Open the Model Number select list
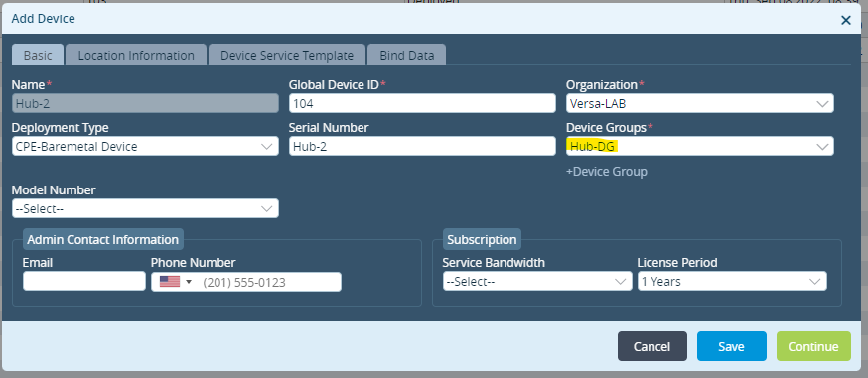Screen dimensions: 868x378 [145, 208]
